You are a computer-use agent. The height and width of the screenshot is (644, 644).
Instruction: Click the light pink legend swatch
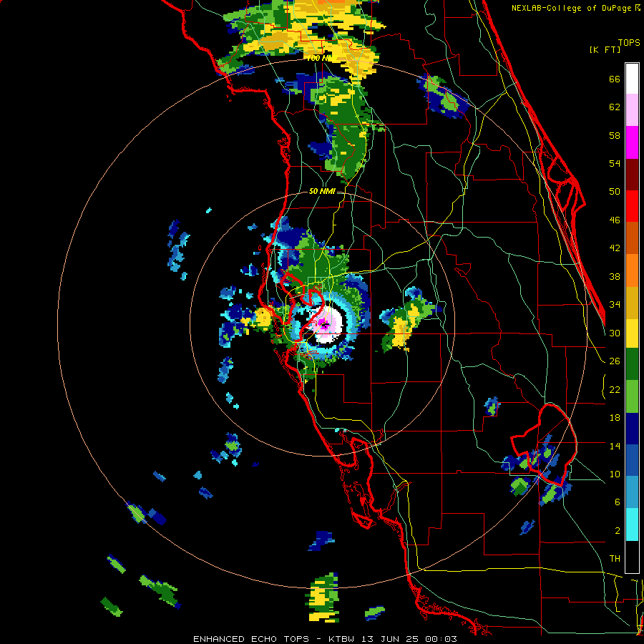[x=632, y=110]
